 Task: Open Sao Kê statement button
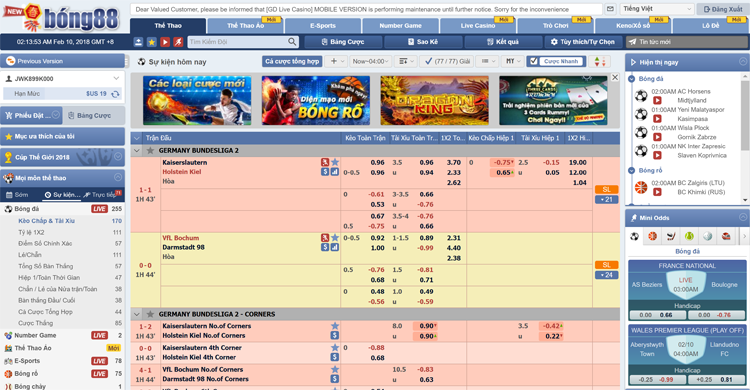click(423, 42)
